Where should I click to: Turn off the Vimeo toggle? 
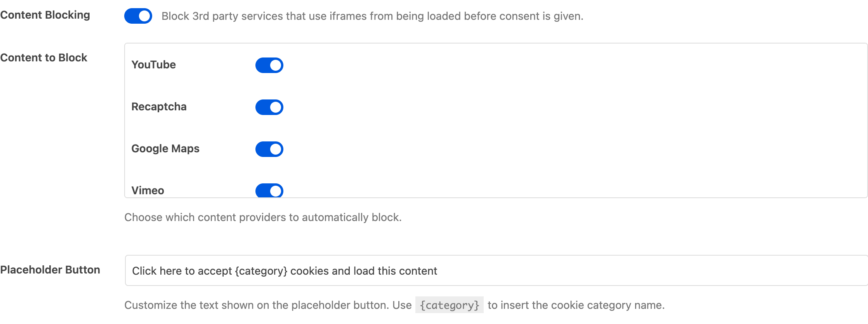pos(269,191)
